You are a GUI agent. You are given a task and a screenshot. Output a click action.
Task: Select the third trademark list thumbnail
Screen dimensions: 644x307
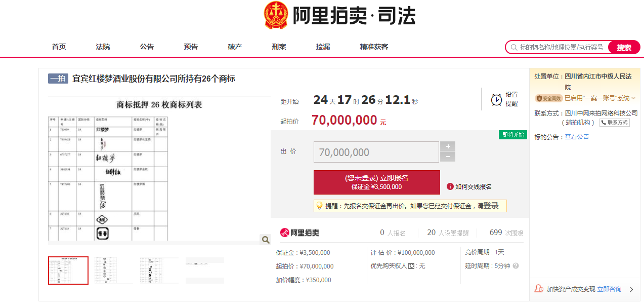[159, 271]
